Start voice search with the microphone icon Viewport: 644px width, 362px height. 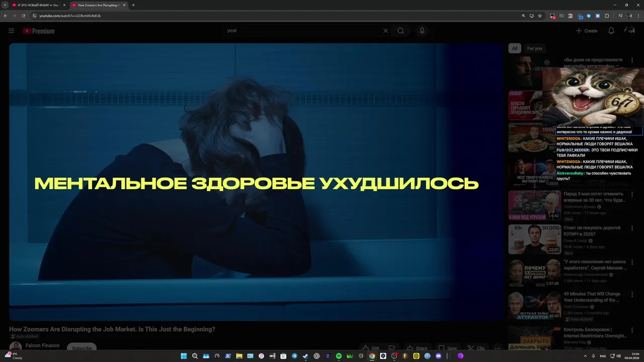click(422, 31)
